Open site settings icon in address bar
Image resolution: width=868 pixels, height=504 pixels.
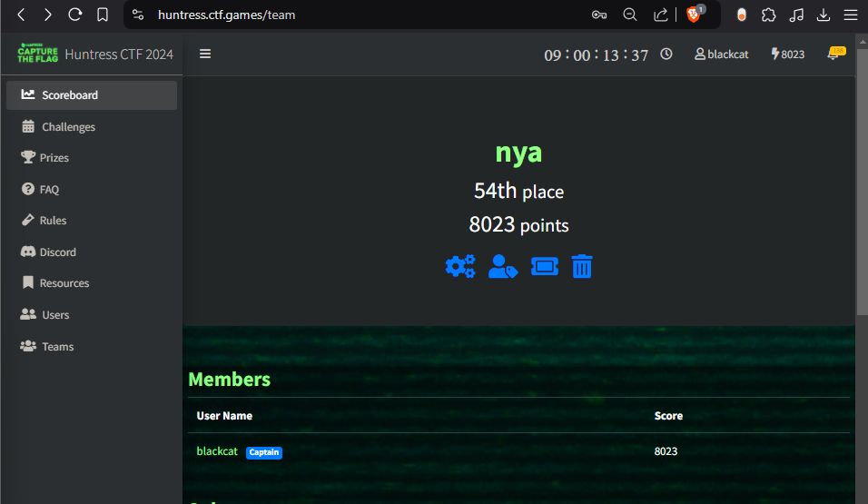138,15
